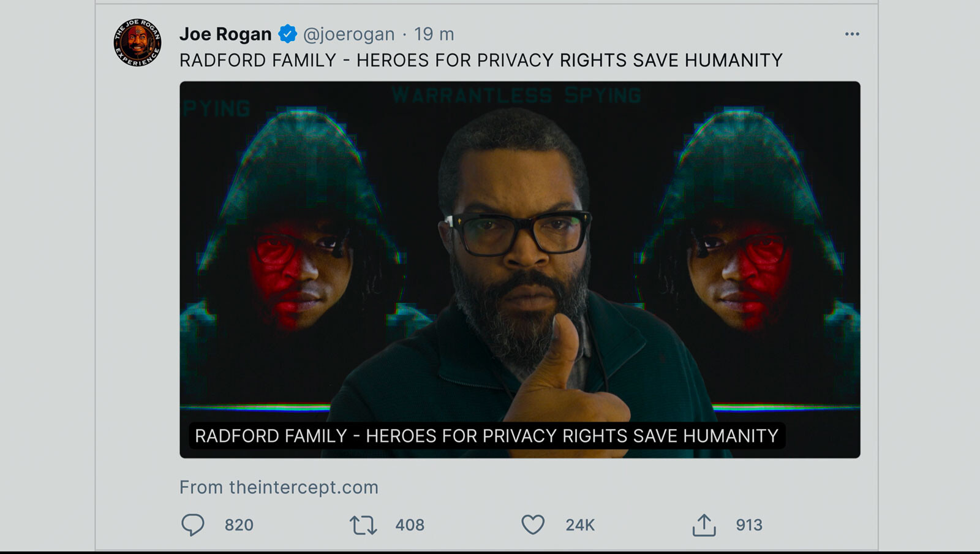Click the 408 reposts count
The height and width of the screenshot is (554, 980).
click(x=410, y=525)
